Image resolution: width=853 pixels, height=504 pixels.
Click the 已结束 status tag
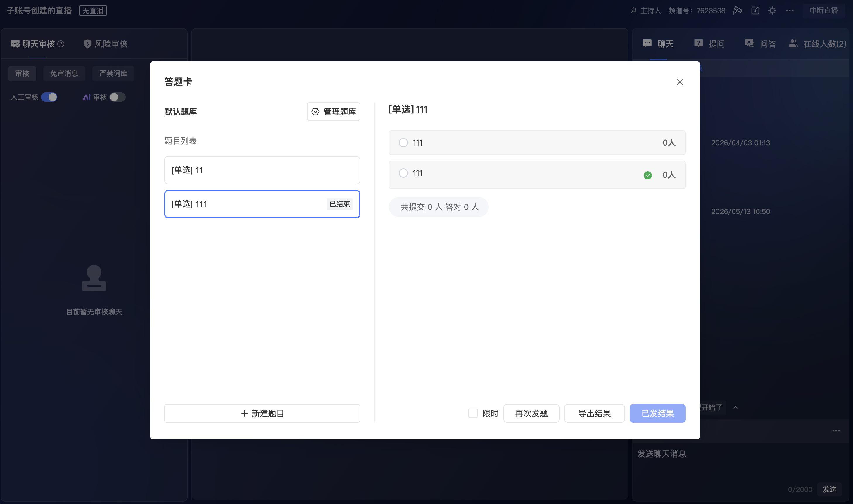[340, 204]
